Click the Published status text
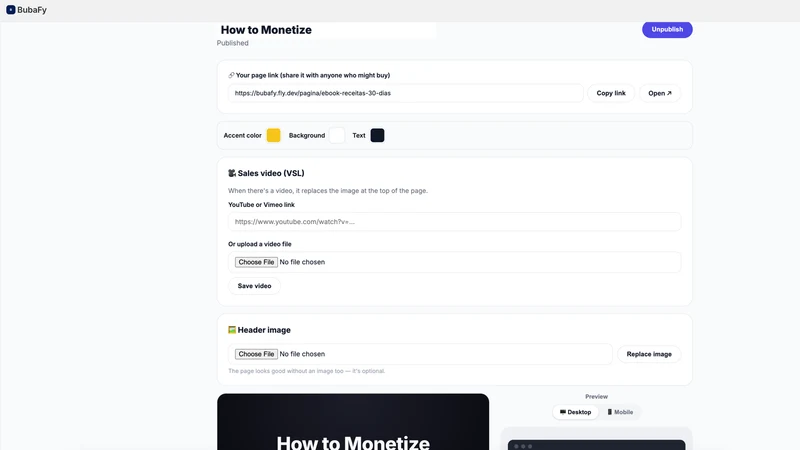 [233, 43]
